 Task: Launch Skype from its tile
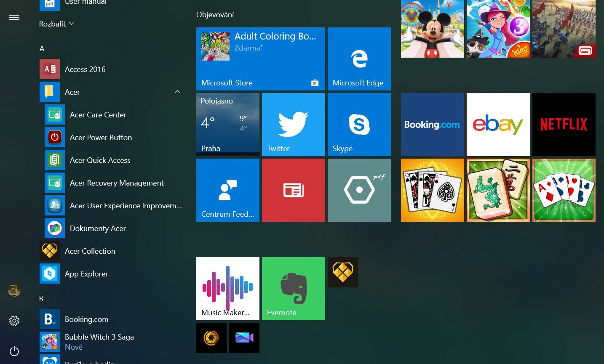[358, 124]
